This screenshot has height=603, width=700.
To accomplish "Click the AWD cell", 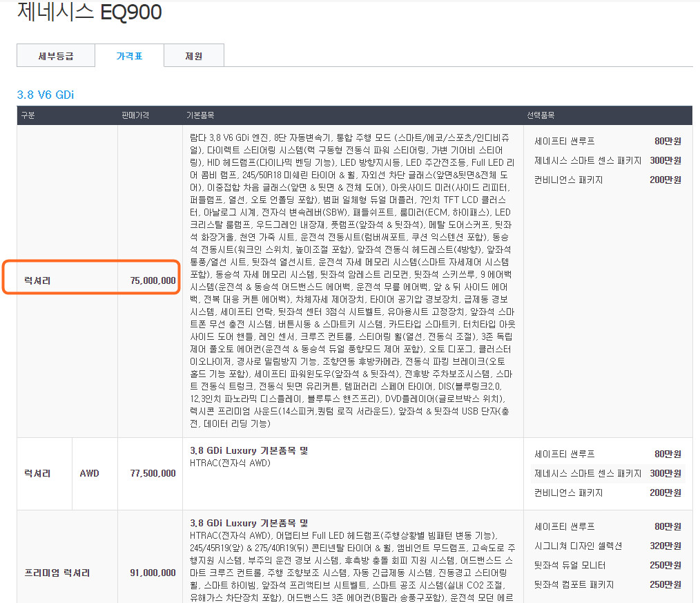I will 89,473.
